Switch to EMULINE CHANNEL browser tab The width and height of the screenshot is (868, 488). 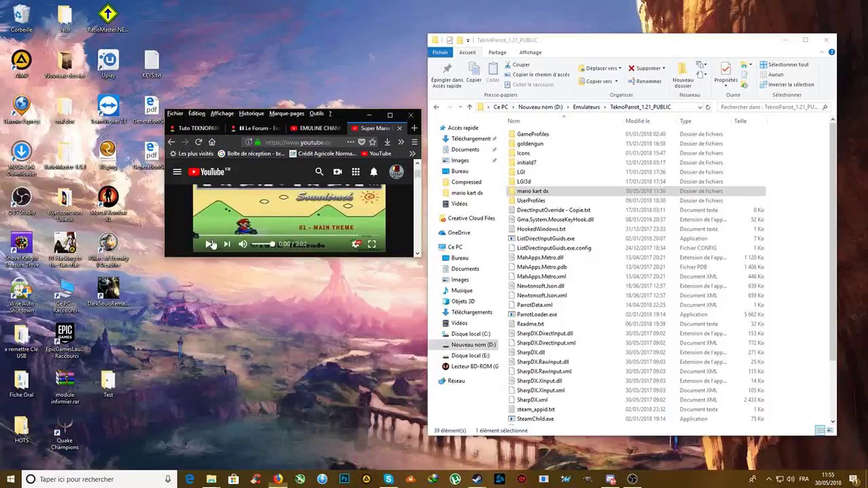point(316,128)
